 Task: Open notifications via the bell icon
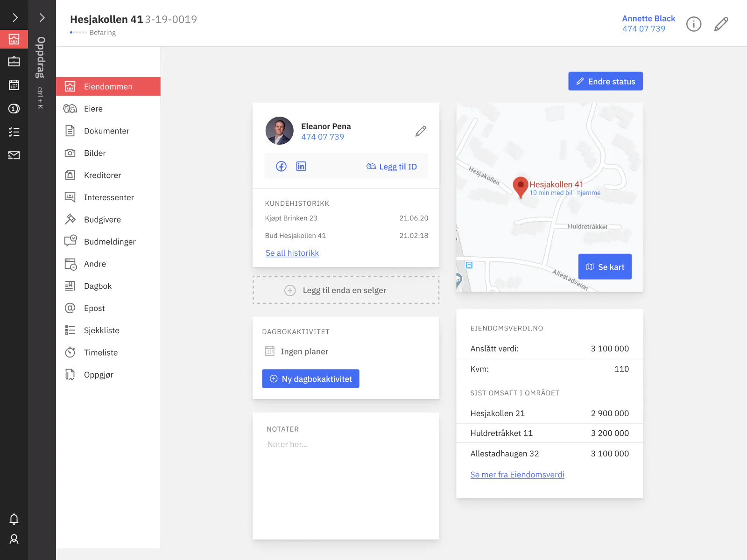(14, 519)
